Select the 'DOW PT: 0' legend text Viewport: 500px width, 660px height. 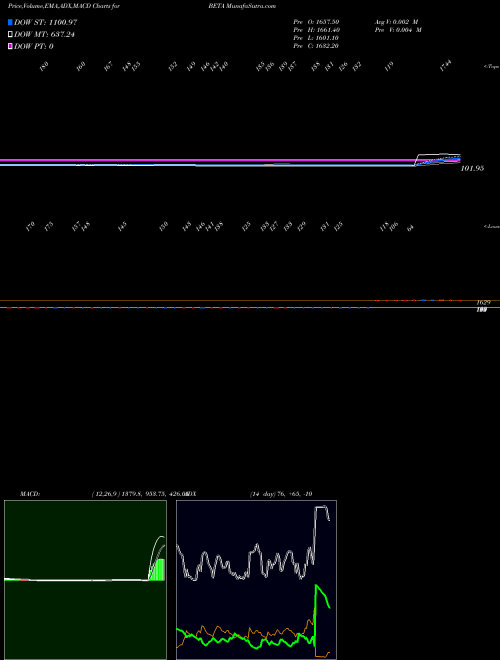click(34, 46)
